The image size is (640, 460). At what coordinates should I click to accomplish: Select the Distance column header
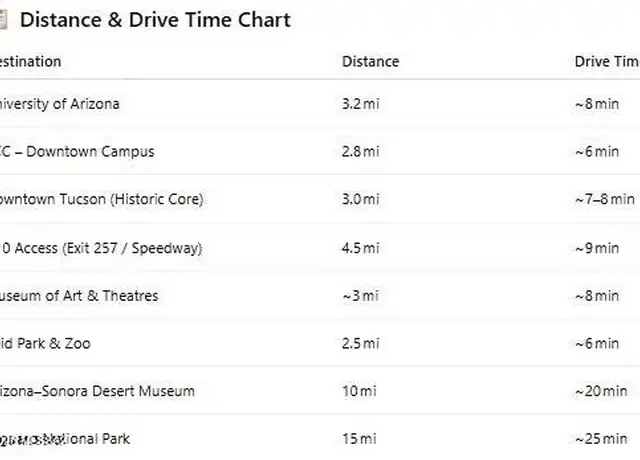[x=370, y=61]
